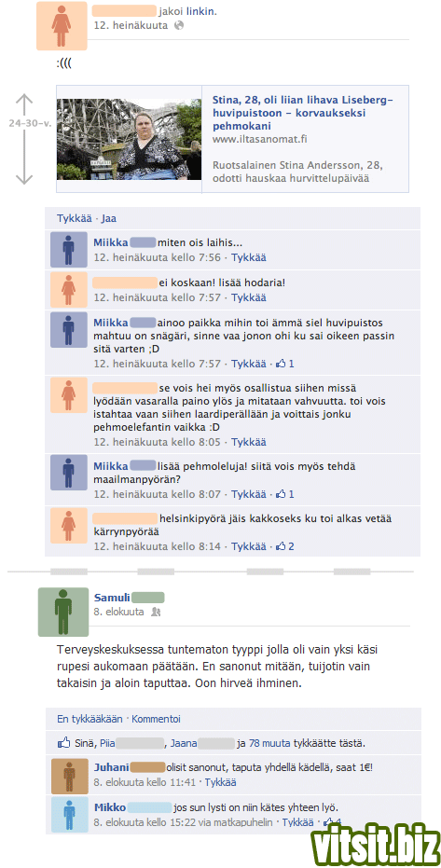Click 'Kommentoi' on Samuli's post

[156, 719]
